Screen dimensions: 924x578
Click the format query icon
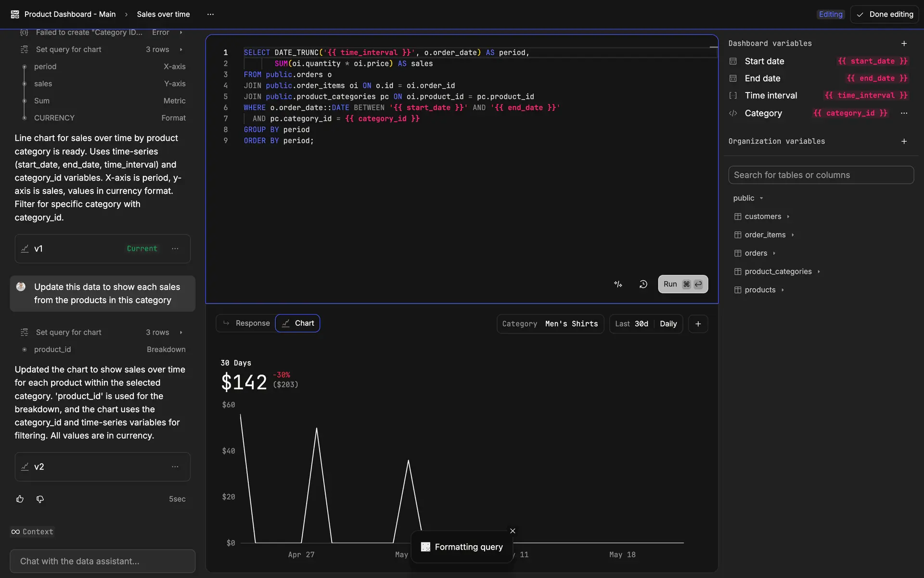tap(618, 284)
